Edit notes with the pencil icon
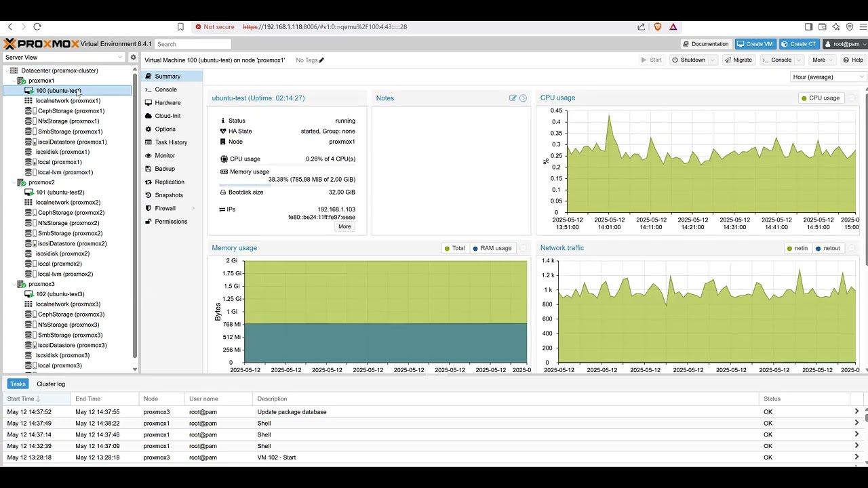Image resolution: width=868 pixels, height=488 pixels. coord(513,98)
